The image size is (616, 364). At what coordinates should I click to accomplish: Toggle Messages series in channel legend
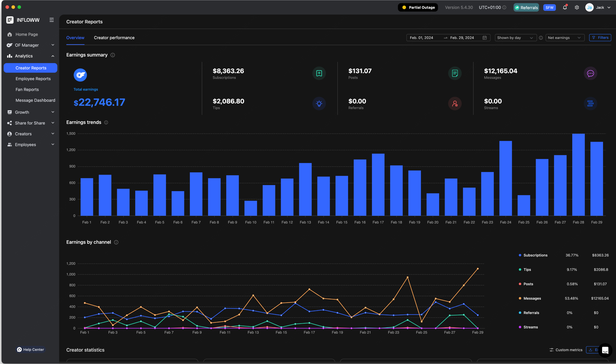click(x=532, y=298)
